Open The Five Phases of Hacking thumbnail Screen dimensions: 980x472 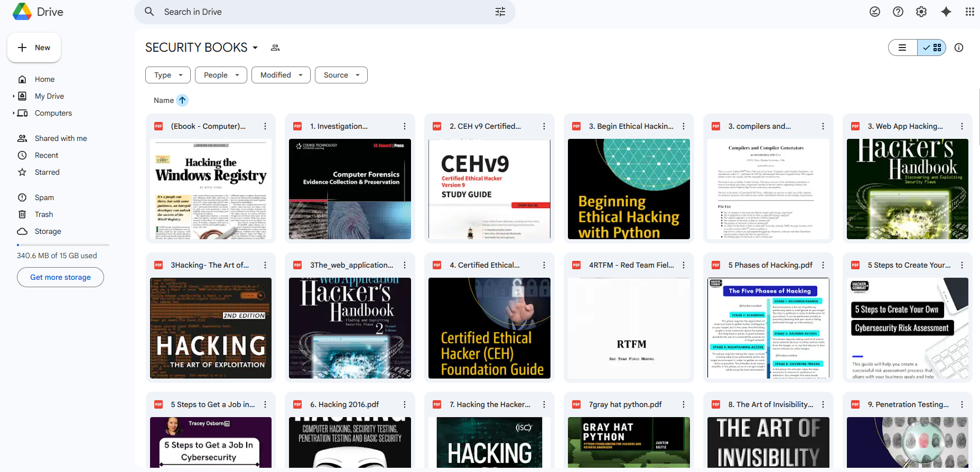click(x=768, y=328)
